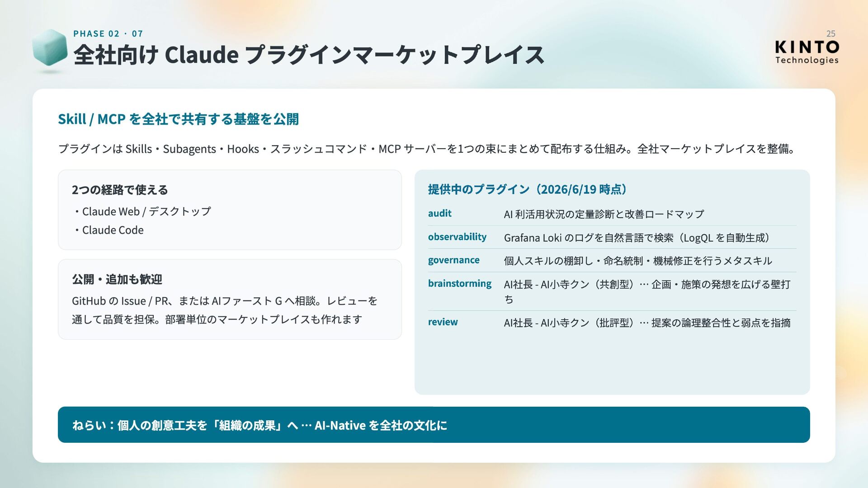This screenshot has width=868, height=488.
Task: Click the brainstorming plugin name
Action: click(460, 284)
